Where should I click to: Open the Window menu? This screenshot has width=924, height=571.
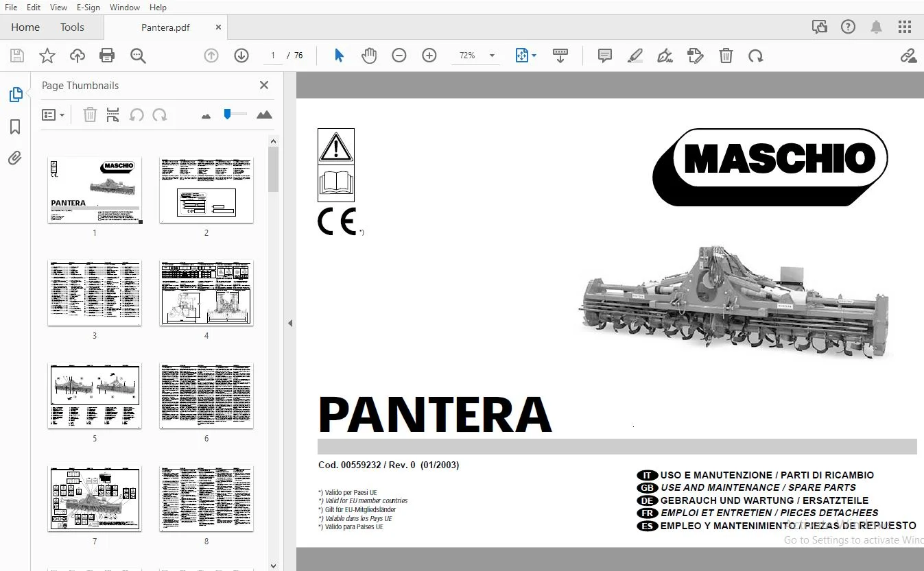coord(125,8)
